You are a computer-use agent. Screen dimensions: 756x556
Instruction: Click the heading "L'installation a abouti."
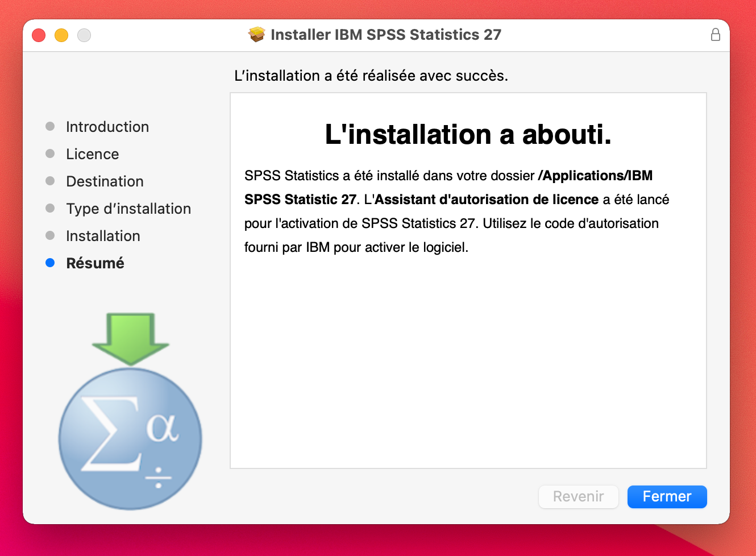468,135
